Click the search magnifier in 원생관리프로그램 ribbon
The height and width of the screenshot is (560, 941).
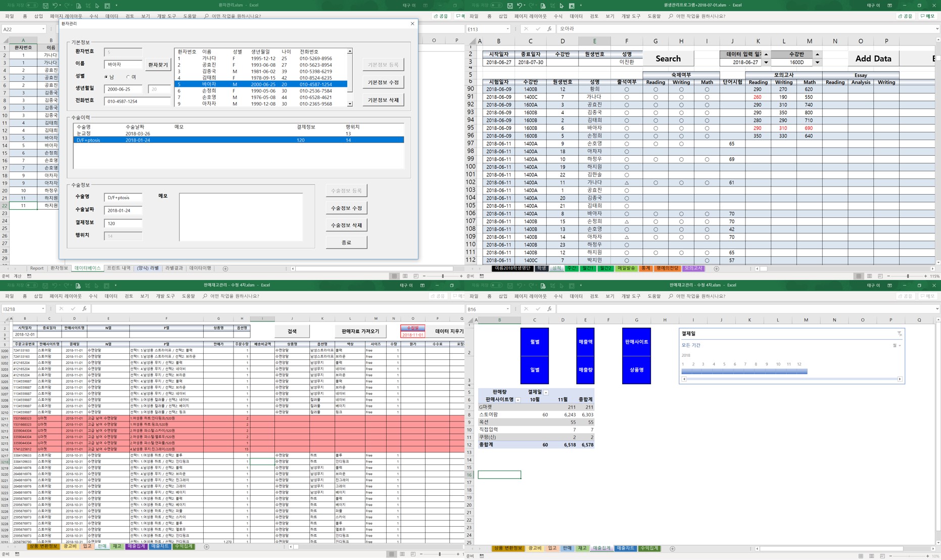pyautogui.click(x=671, y=16)
